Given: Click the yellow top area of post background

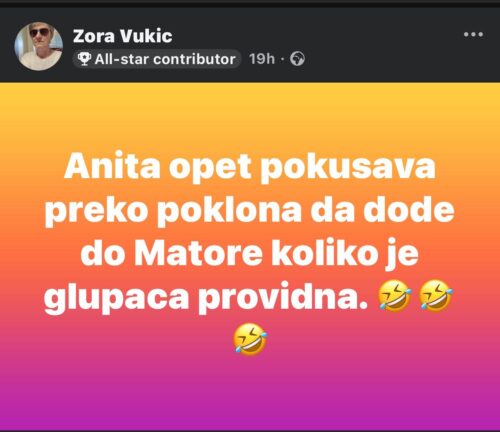Looking at the screenshot, I should click(250, 110).
